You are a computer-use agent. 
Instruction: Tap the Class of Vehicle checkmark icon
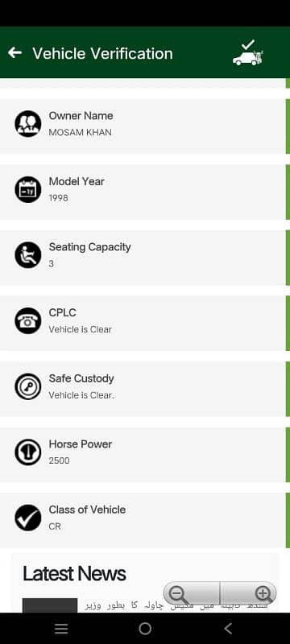coord(28,518)
